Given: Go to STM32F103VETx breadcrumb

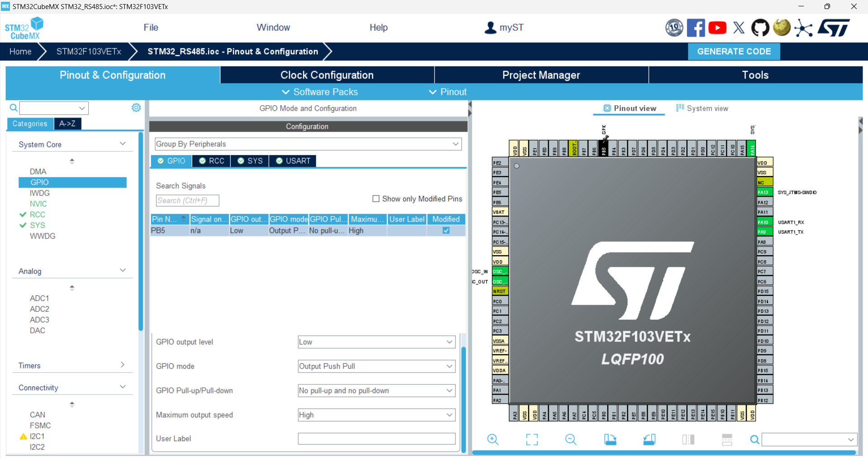Looking at the screenshot, I should coord(89,52).
